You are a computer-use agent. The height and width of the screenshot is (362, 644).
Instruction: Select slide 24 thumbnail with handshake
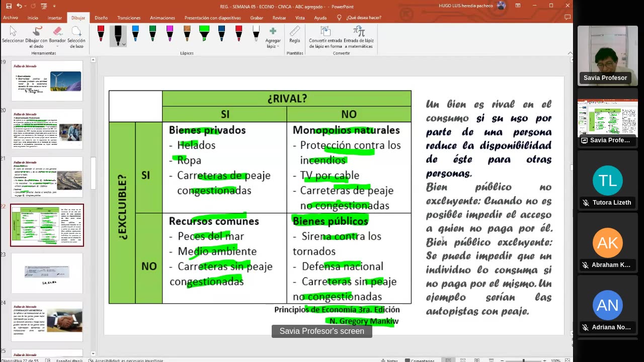pyautogui.click(x=47, y=321)
